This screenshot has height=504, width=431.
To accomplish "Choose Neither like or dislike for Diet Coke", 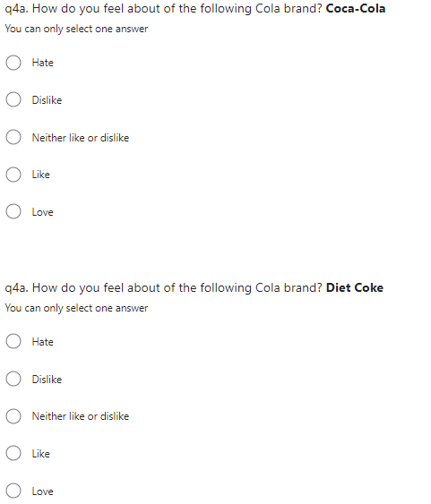I will coord(13,416).
